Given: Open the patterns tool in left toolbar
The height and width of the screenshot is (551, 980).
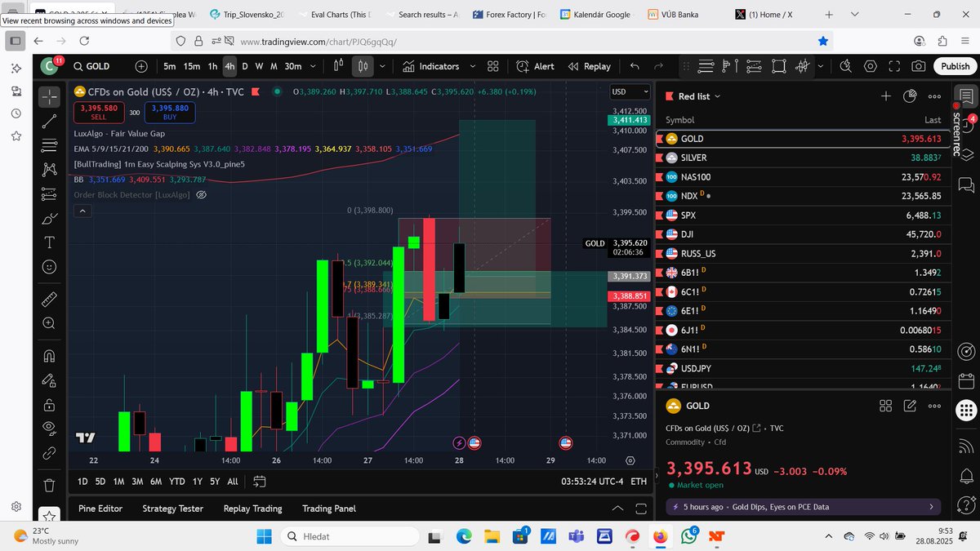Looking at the screenshot, I should pyautogui.click(x=50, y=170).
